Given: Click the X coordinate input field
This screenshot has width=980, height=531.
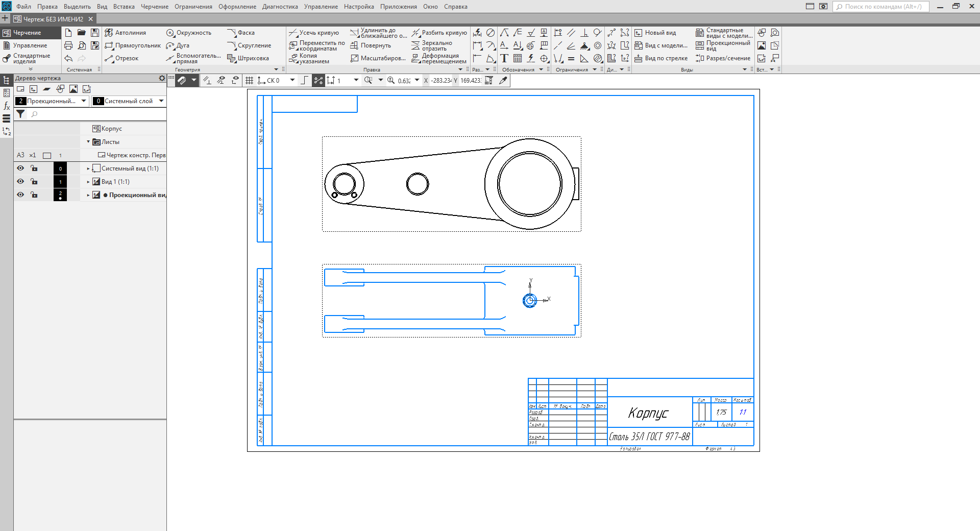Looking at the screenshot, I should tap(440, 80).
